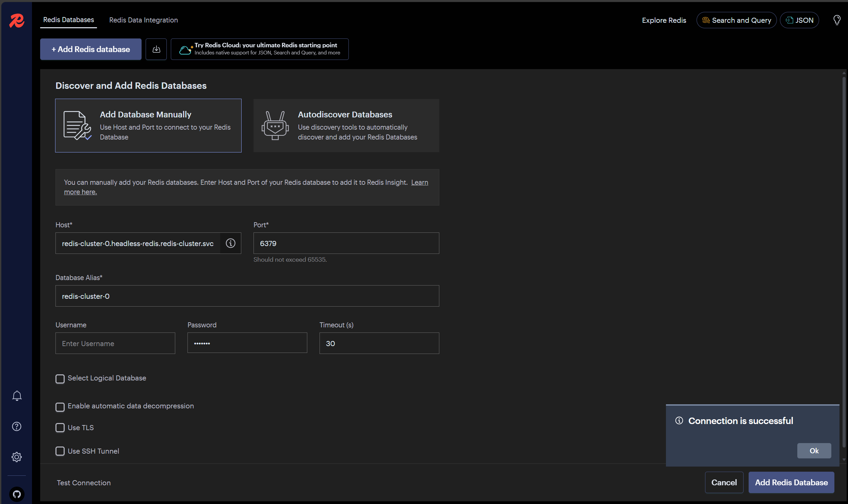Click 'Discover and Add Redis Databases' heading
The image size is (848, 504).
[x=131, y=85]
